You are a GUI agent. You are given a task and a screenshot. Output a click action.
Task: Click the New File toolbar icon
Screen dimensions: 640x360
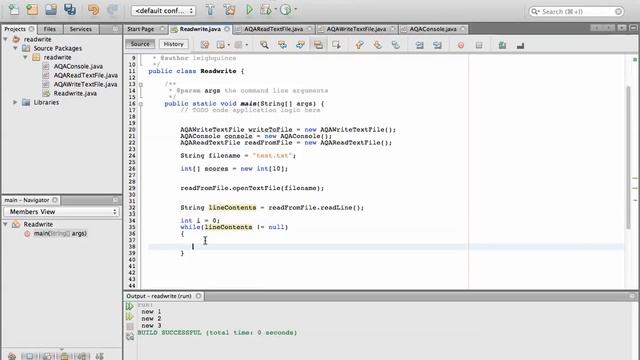click(13, 10)
